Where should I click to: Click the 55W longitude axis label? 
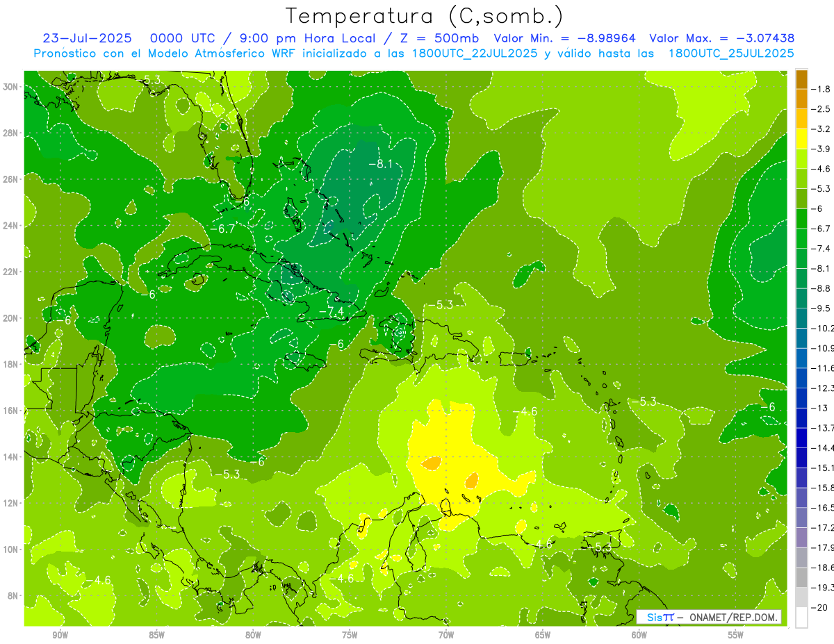[x=736, y=635]
